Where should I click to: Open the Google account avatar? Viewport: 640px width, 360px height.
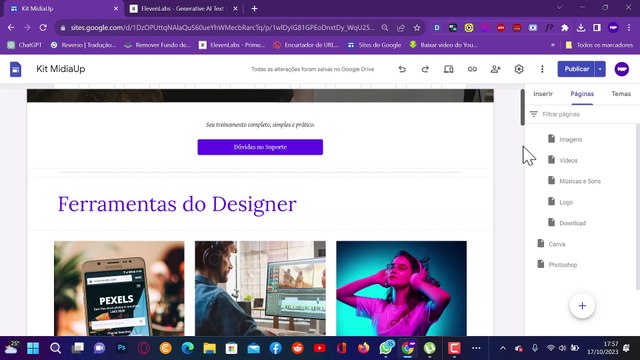click(x=622, y=69)
